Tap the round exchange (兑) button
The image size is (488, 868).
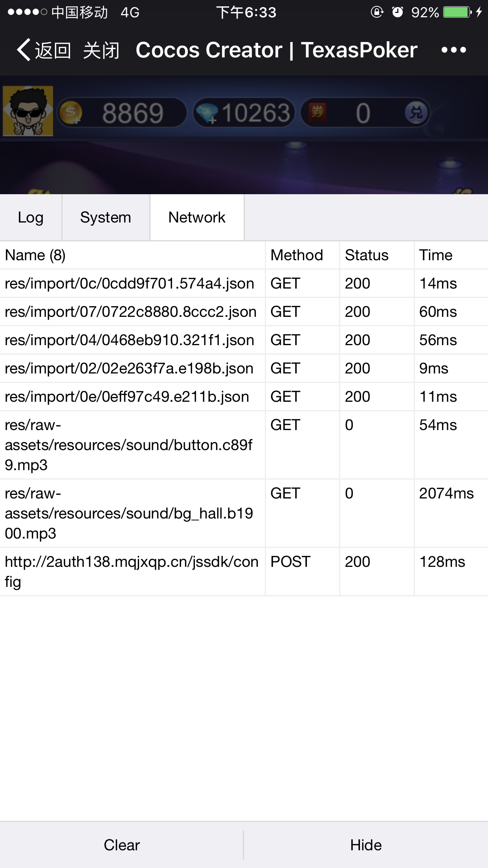416,113
